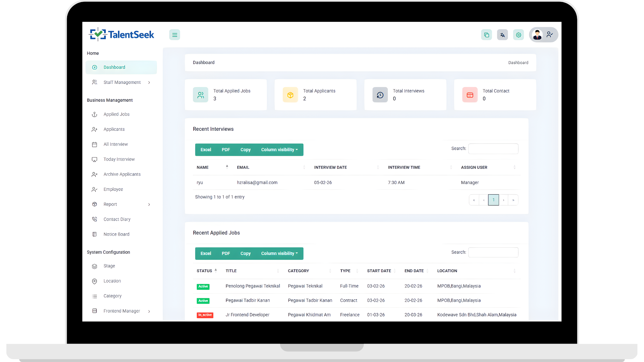The image size is (644, 362).
Task: Click Total Interviews history clock icon
Action: tap(380, 95)
